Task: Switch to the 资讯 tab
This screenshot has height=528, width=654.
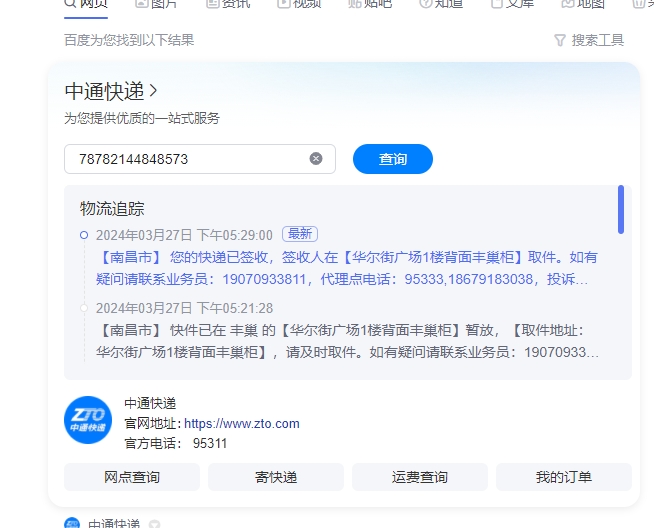Action: tap(228, 4)
